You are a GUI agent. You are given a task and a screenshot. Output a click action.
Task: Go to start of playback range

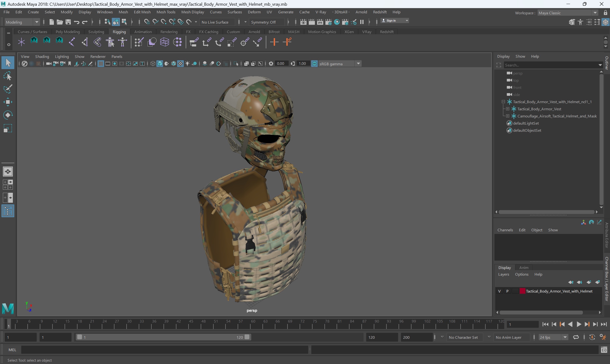545,324
